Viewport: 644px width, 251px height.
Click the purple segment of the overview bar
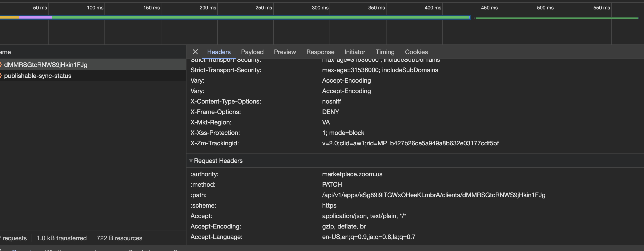coord(36,18)
